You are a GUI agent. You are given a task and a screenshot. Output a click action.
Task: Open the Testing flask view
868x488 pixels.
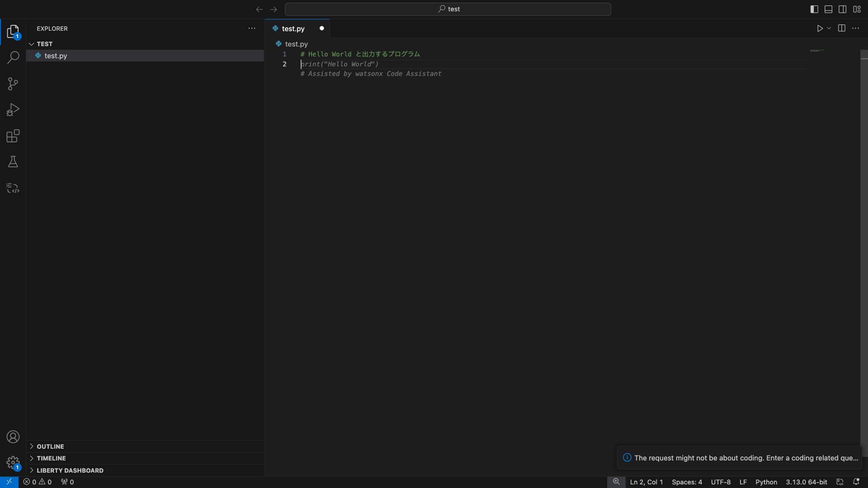[13, 162]
